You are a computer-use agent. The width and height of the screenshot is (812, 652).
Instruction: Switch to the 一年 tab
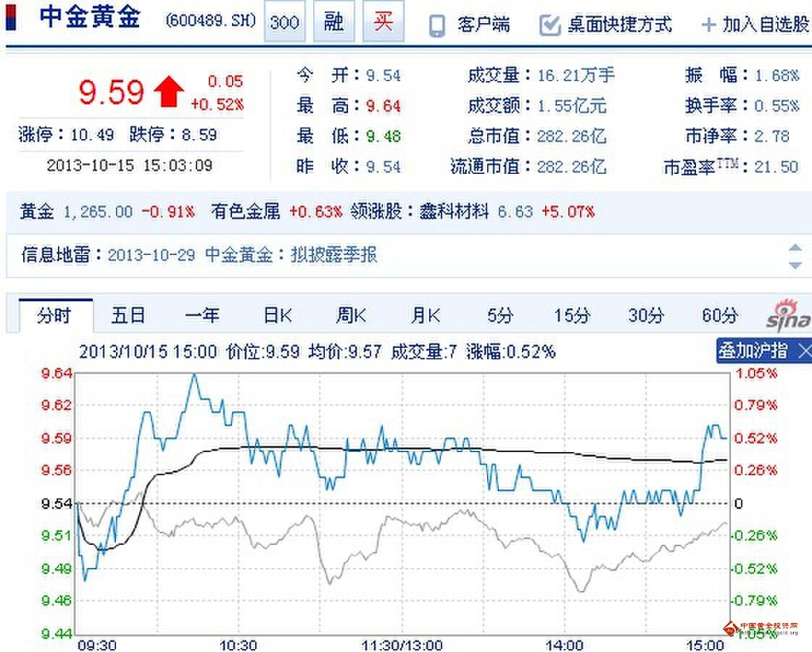(x=202, y=315)
